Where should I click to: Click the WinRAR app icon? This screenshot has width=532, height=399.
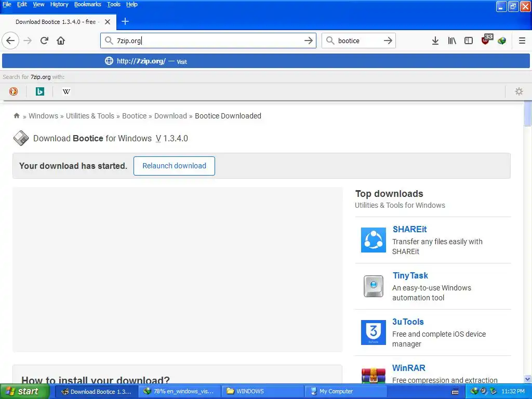373,375
